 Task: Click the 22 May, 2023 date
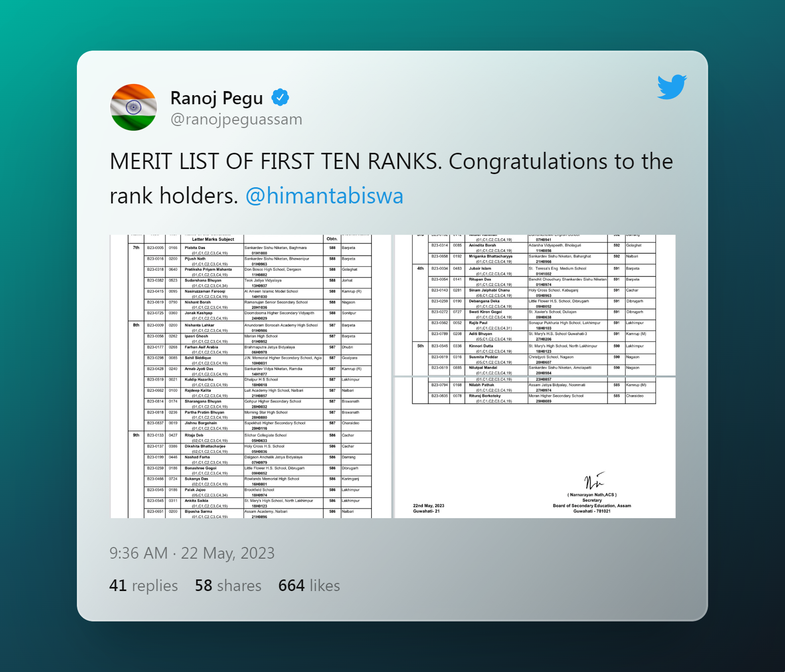point(228,553)
